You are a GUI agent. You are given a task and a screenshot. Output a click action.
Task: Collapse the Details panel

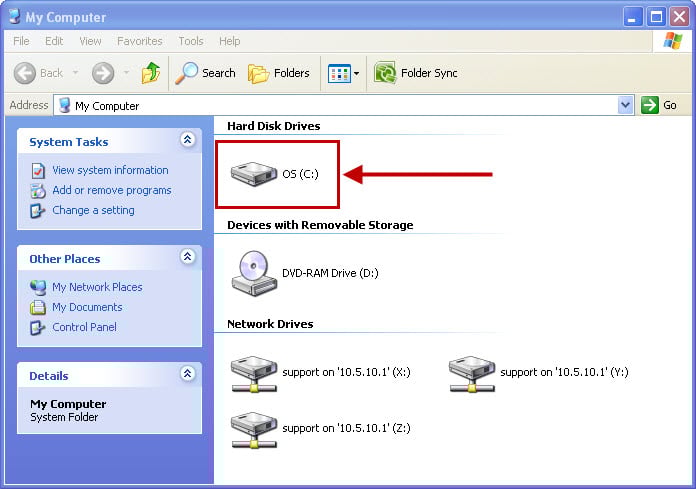pos(188,374)
